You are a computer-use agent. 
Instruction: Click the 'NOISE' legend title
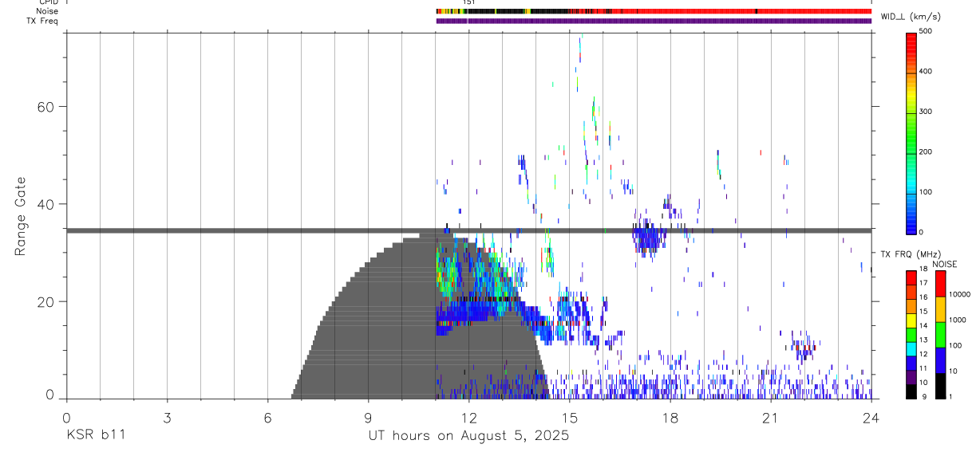click(943, 264)
